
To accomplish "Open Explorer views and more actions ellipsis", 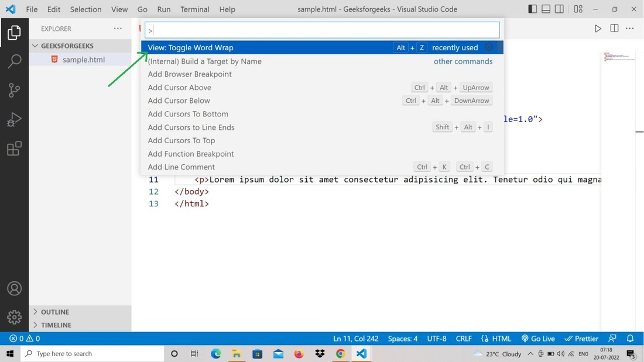I will (118, 28).
